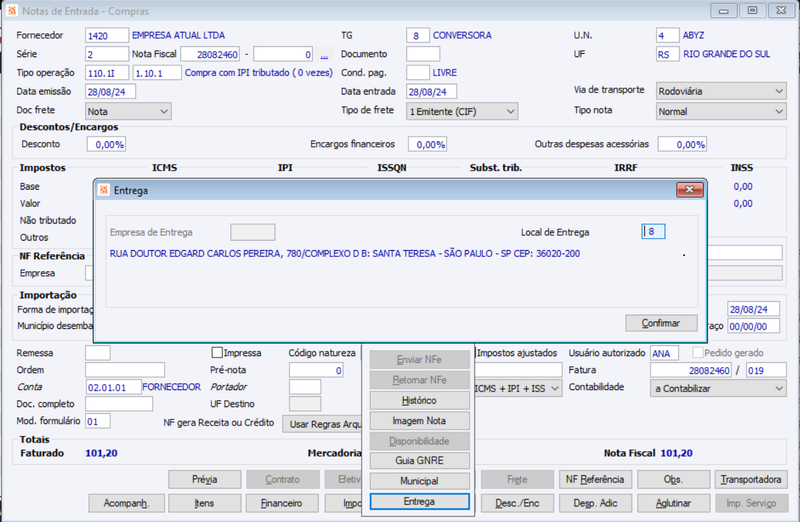
Task: Open the Contabilidade dropdown
Action: coord(718,388)
